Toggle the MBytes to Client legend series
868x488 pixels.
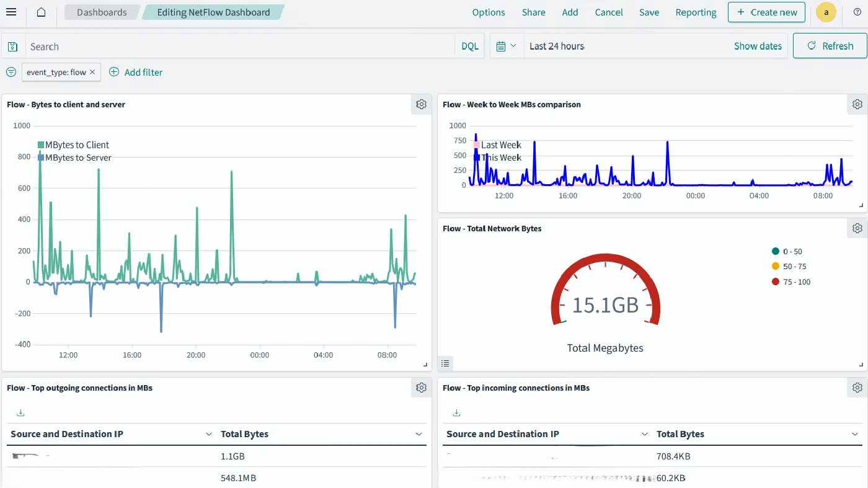[x=73, y=145]
